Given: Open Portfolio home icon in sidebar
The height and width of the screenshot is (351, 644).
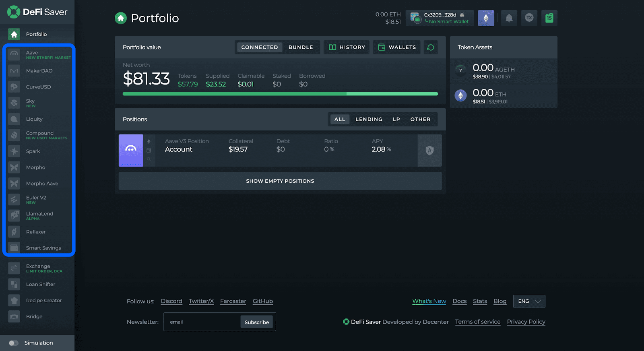Looking at the screenshot, I should tap(14, 34).
